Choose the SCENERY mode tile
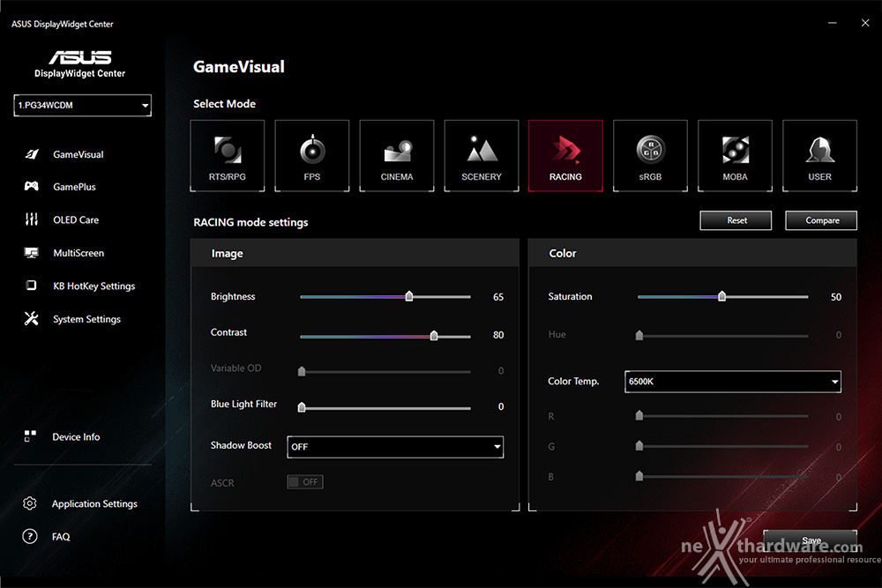 pos(482,156)
